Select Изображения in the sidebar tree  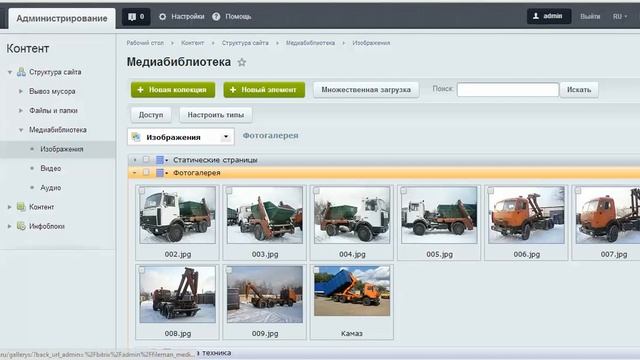(x=62, y=149)
